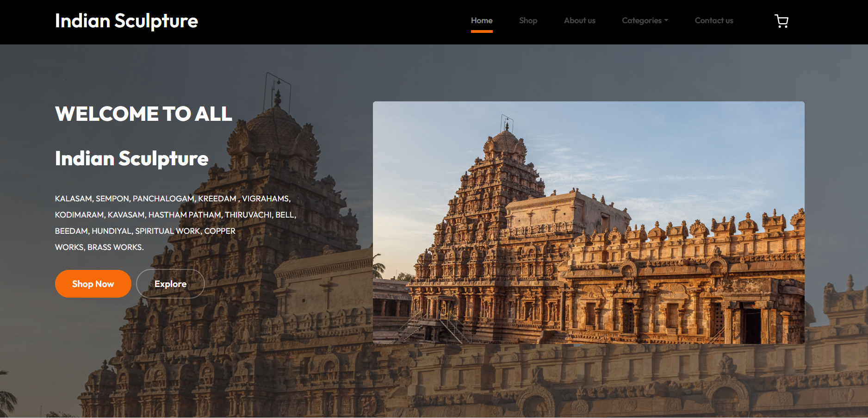
Task: Open the shopping cart icon
Action: 781,21
